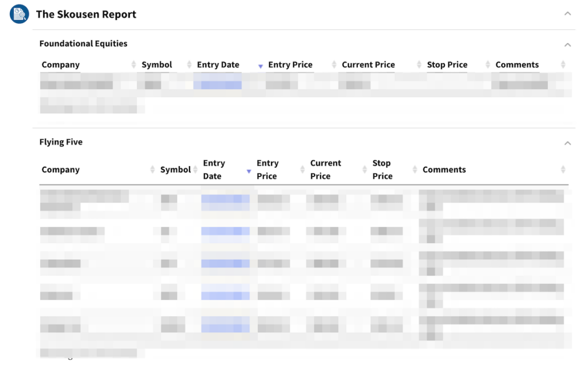The image size is (588, 373).
Task: Click Flying Five Symbol column header
Action: click(x=175, y=170)
